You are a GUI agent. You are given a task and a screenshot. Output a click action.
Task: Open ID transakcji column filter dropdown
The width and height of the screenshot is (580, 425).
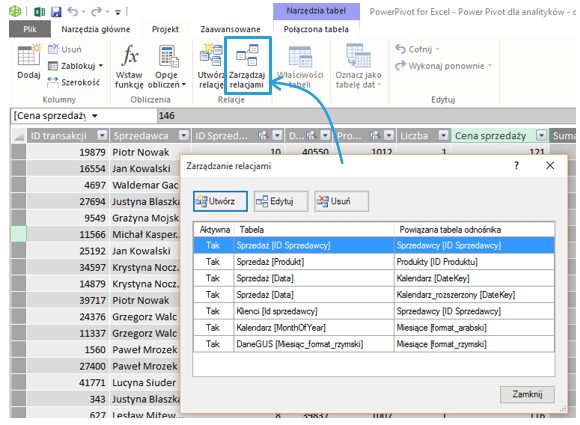tap(102, 135)
